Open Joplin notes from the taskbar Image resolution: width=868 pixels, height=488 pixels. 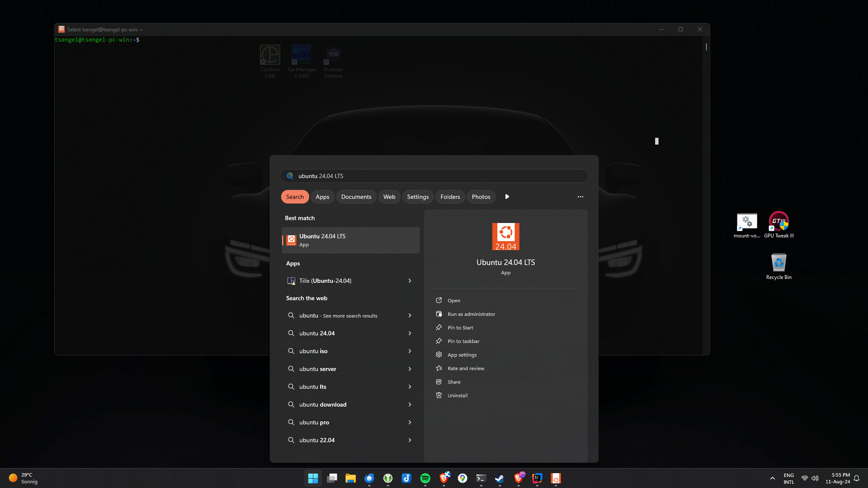pos(406,478)
